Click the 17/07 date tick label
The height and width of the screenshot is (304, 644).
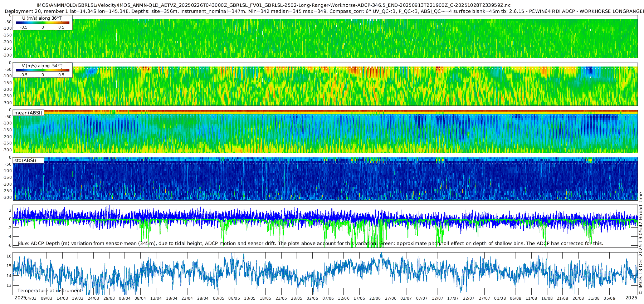pos(453,298)
